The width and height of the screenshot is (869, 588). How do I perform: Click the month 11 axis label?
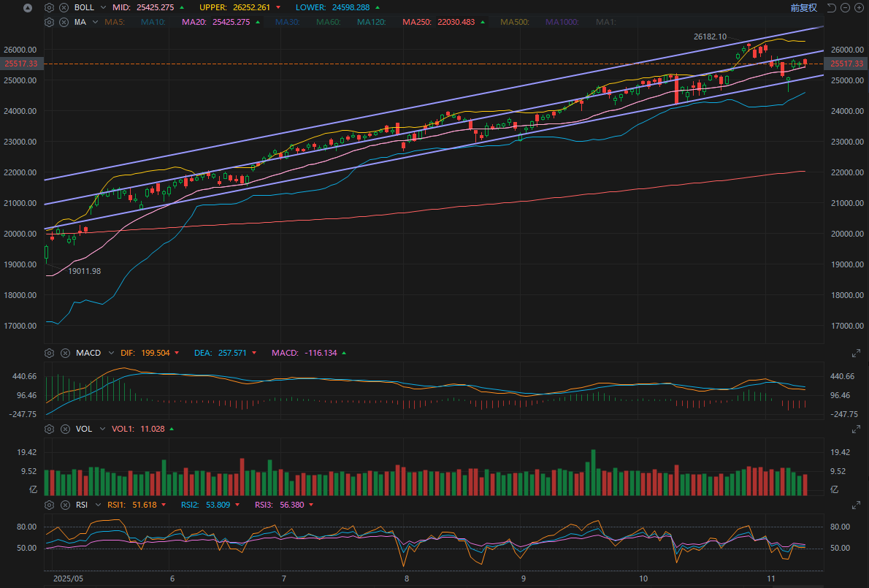tap(771, 579)
